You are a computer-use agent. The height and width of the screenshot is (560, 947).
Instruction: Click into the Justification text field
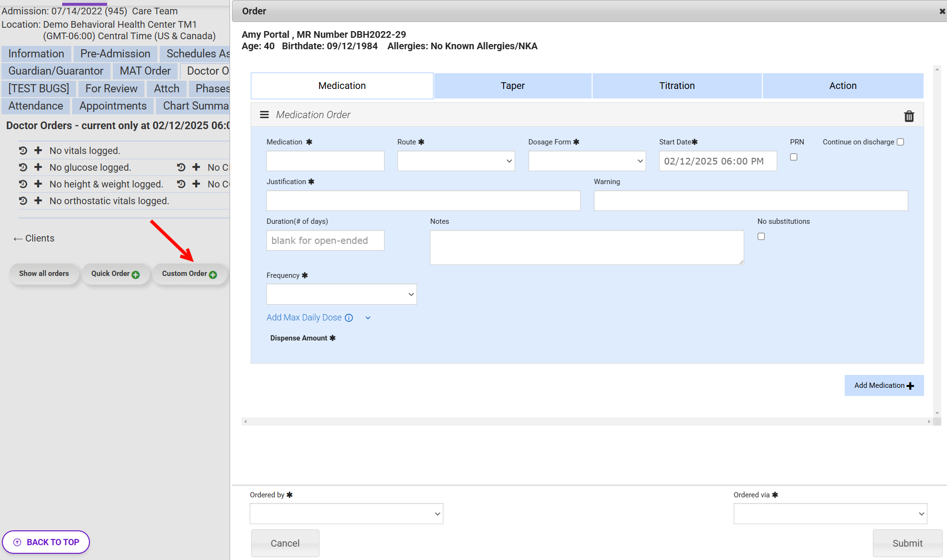(423, 201)
